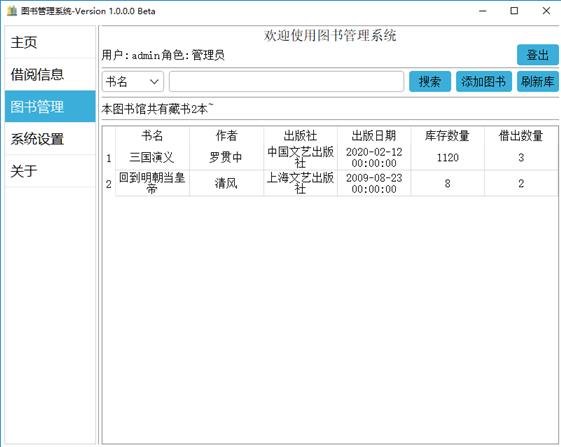Click the 库存数量 column header

(x=448, y=136)
